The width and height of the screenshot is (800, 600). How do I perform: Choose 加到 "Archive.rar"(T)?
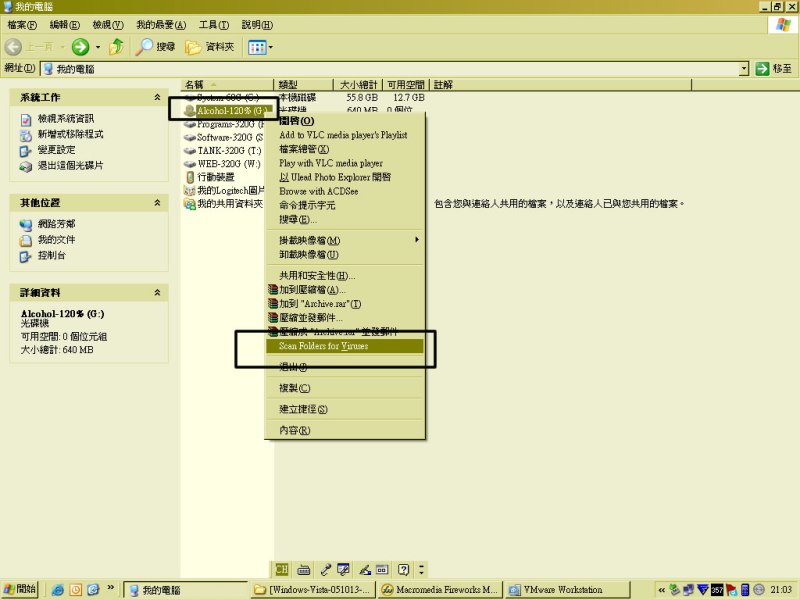click(x=345, y=304)
